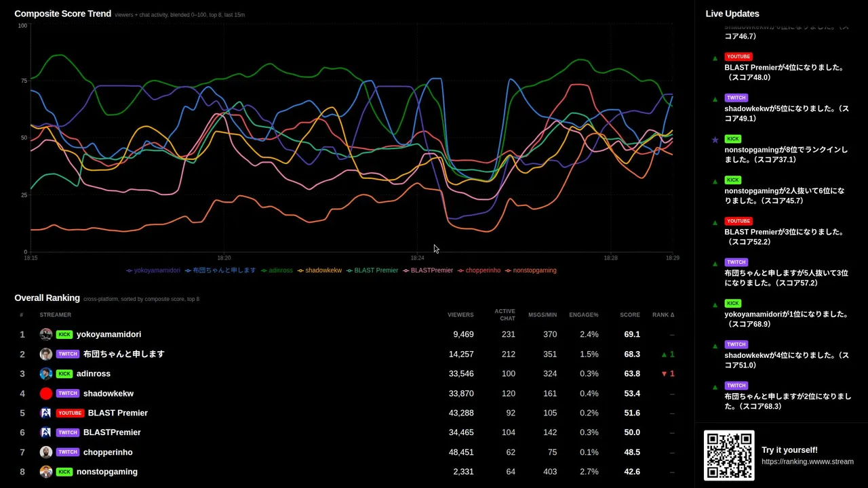Click the 'Overall Ranking' heading

click(x=47, y=298)
